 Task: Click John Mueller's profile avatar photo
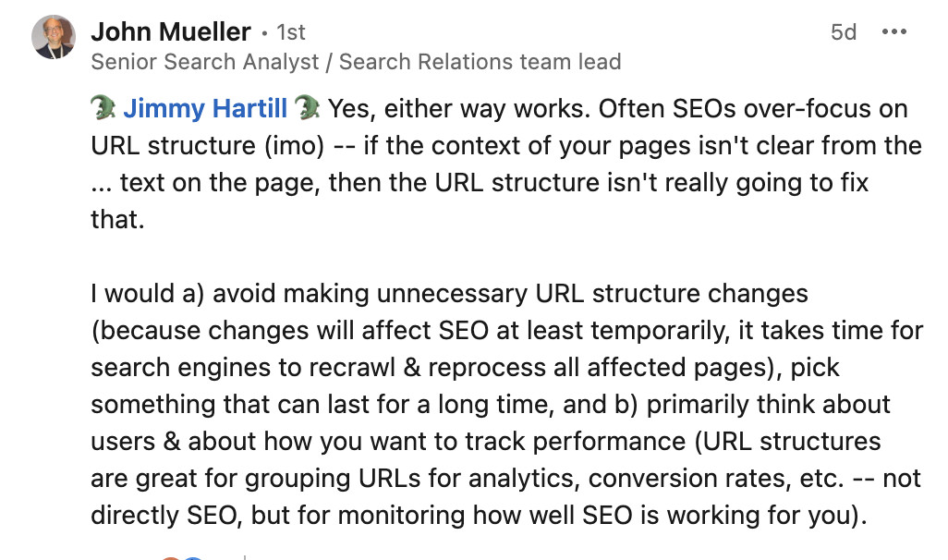(x=54, y=38)
